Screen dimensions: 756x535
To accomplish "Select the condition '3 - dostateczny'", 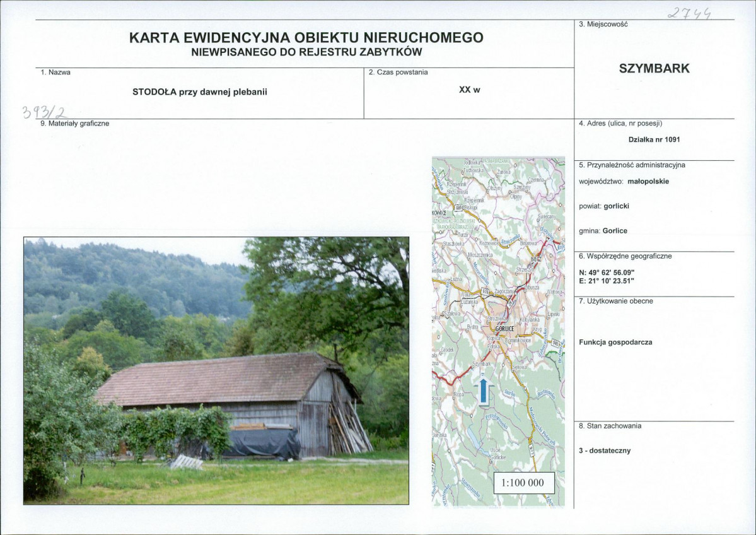I will pyautogui.click(x=605, y=450).
